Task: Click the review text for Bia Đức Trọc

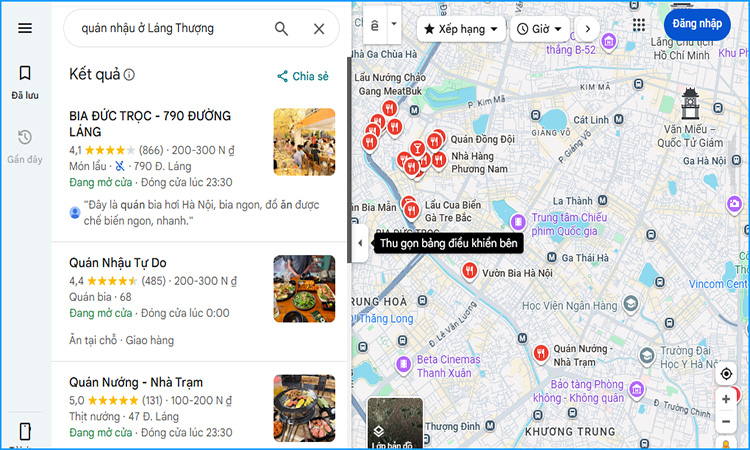Action: pyautogui.click(x=201, y=213)
